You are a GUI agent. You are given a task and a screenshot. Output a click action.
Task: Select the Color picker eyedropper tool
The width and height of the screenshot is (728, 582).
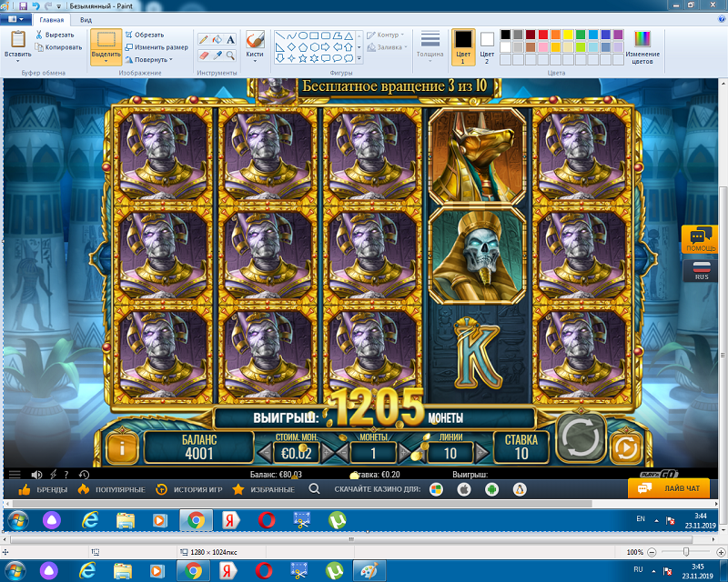coord(217,55)
